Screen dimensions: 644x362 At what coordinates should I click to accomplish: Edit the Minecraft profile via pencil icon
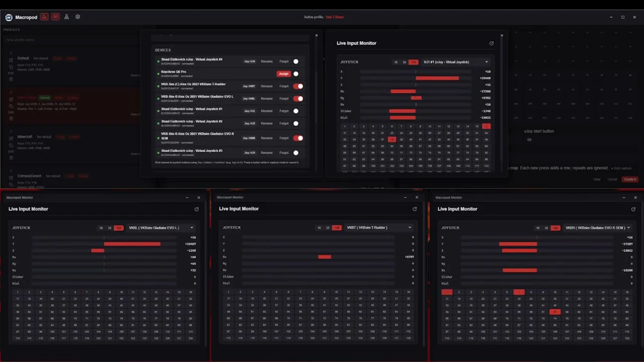click(11, 138)
